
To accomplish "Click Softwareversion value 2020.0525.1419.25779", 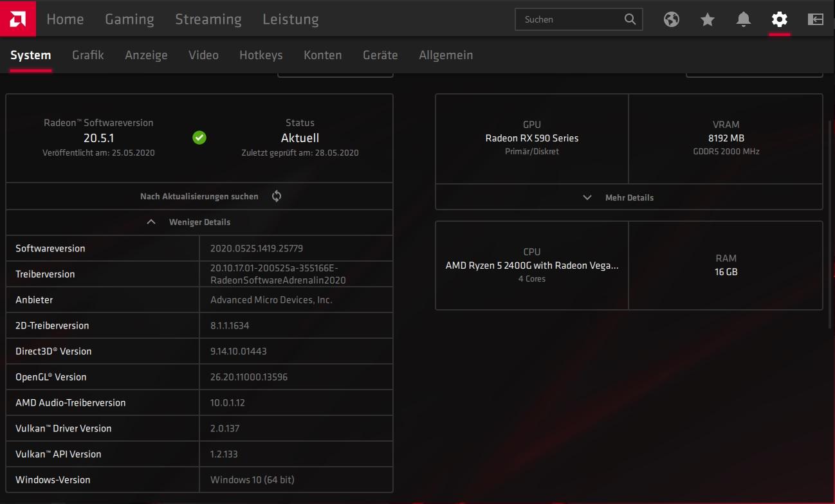I will click(257, 248).
